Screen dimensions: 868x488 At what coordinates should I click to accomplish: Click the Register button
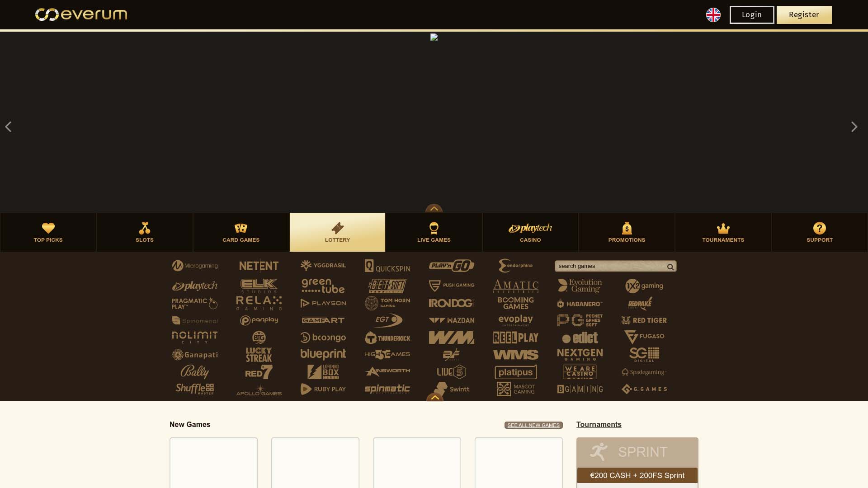coord(804,14)
